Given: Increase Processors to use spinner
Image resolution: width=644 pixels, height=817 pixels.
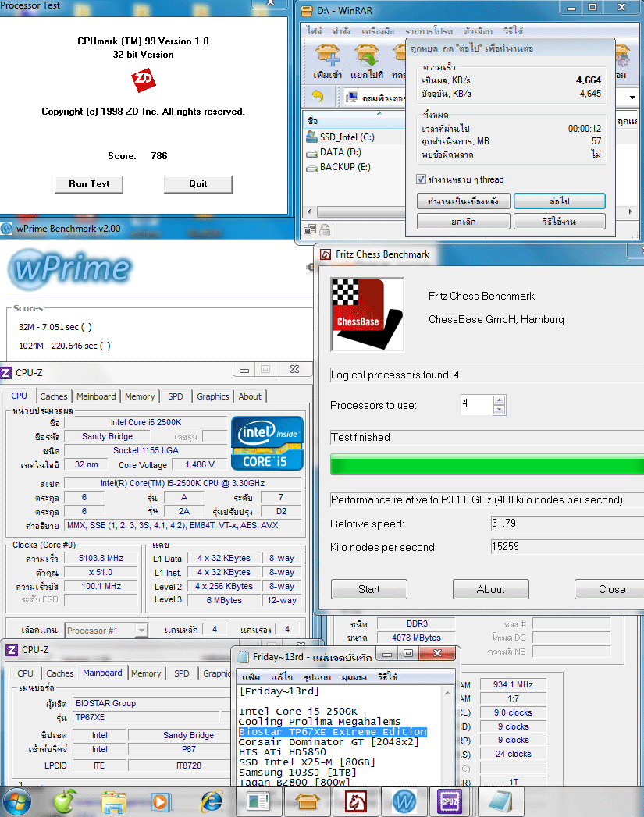Looking at the screenshot, I should pos(499,400).
